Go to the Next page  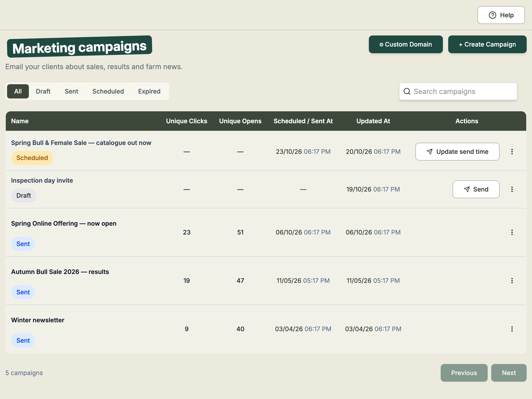(509, 373)
